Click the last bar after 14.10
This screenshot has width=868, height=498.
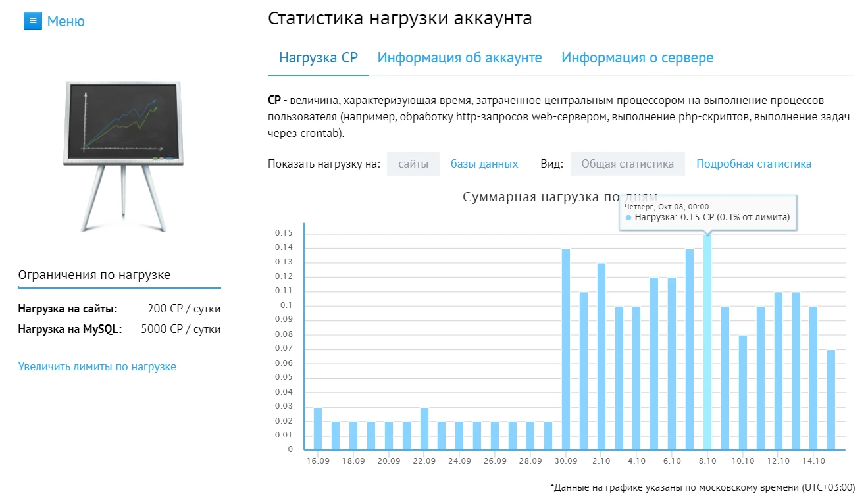[831, 400]
